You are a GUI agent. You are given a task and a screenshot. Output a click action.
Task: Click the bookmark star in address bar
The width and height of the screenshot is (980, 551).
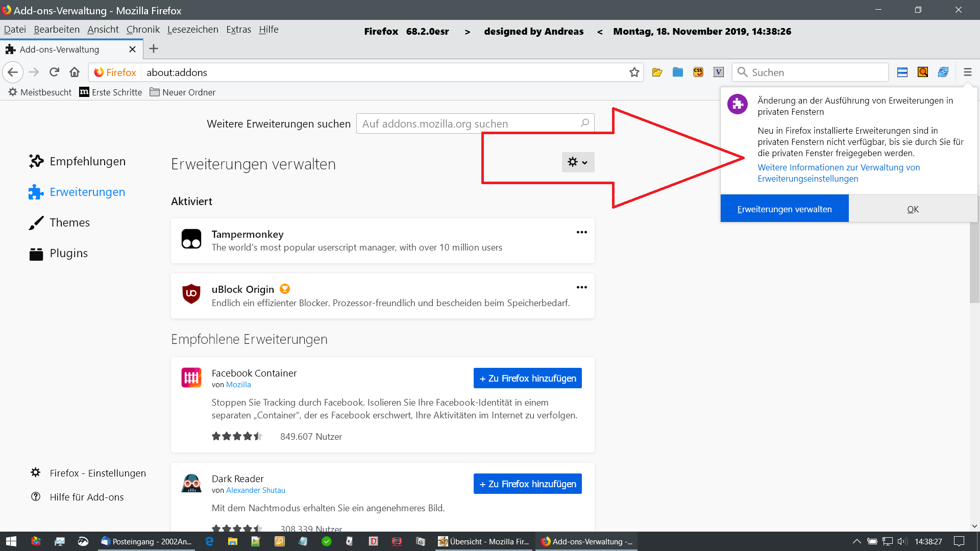click(x=634, y=72)
